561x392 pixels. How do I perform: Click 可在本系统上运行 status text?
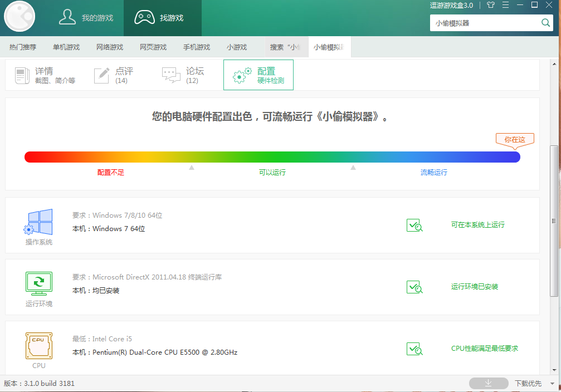pos(478,225)
